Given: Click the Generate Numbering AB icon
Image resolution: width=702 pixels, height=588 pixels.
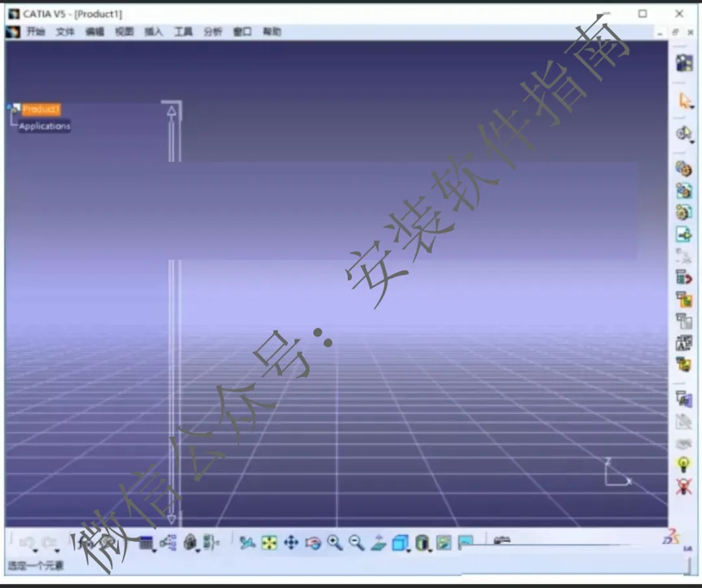Looking at the screenshot, I should coord(684,343).
